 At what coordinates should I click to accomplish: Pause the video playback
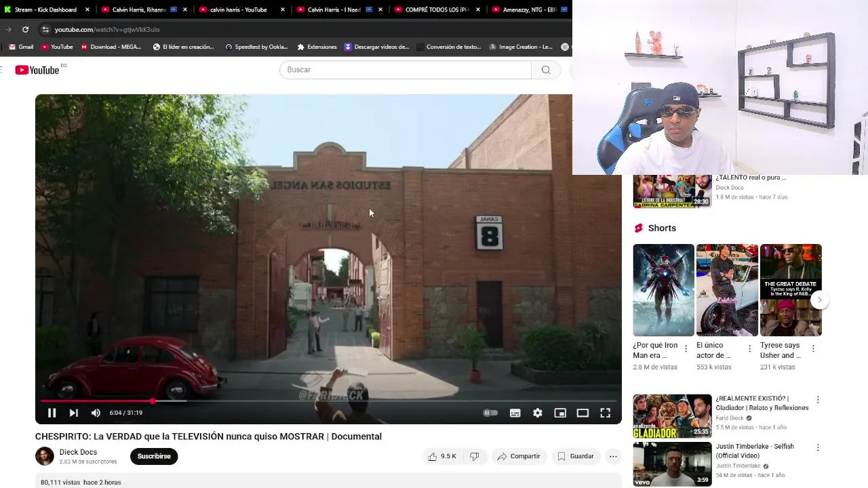point(52,413)
